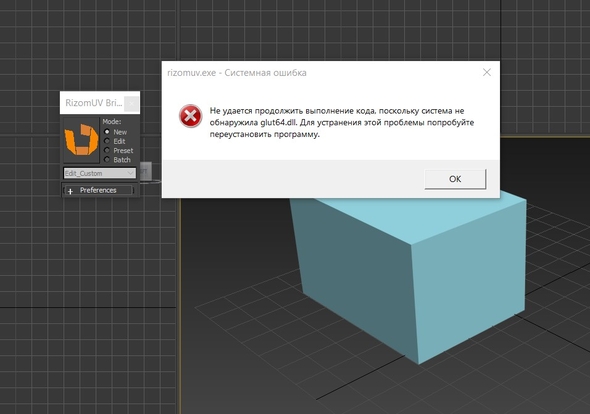Select the Edit mode radio button
This screenshot has width=590, height=414.
coord(107,141)
